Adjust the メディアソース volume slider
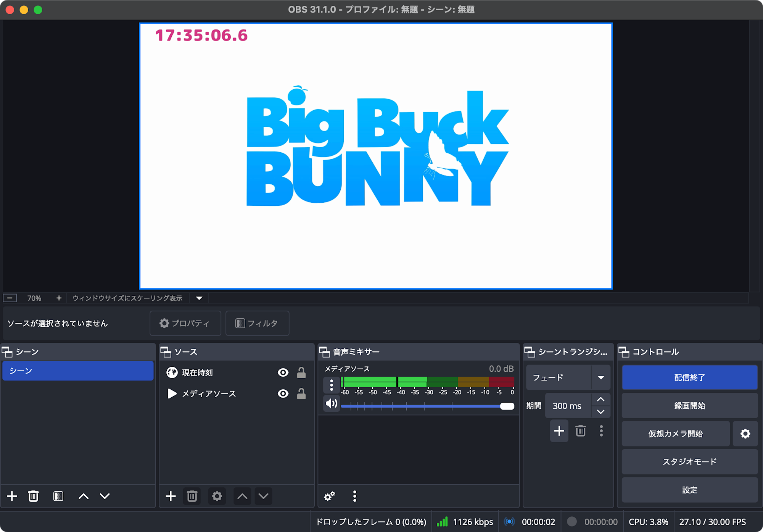This screenshot has width=763, height=532. pos(427,406)
